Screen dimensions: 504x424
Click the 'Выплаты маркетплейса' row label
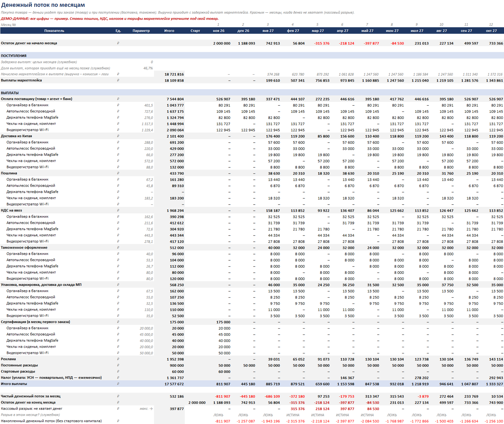pos(21,80)
